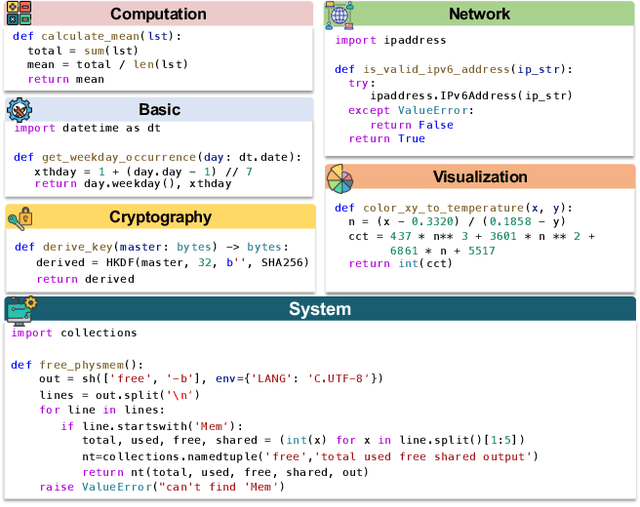The width and height of the screenshot is (640, 507).
Task: Open the Cryptography section header
Action: [160, 217]
